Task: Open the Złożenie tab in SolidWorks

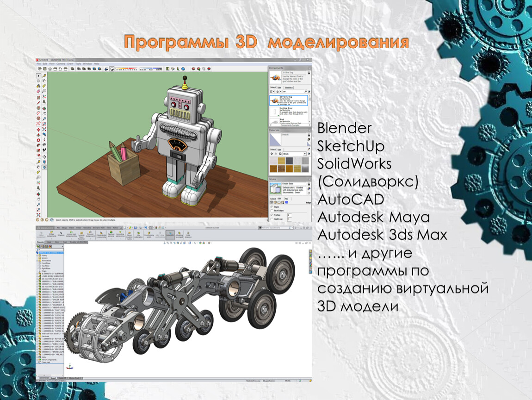Action: click(40, 242)
